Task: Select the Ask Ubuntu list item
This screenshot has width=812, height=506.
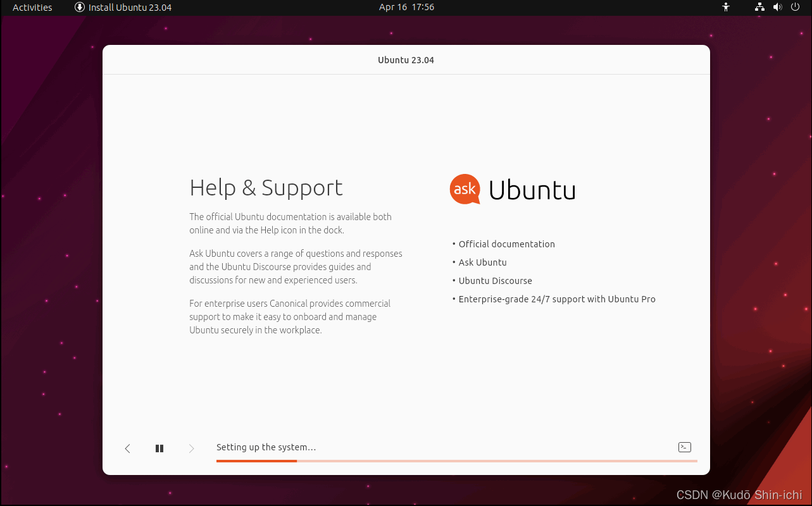Action: click(x=482, y=262)
